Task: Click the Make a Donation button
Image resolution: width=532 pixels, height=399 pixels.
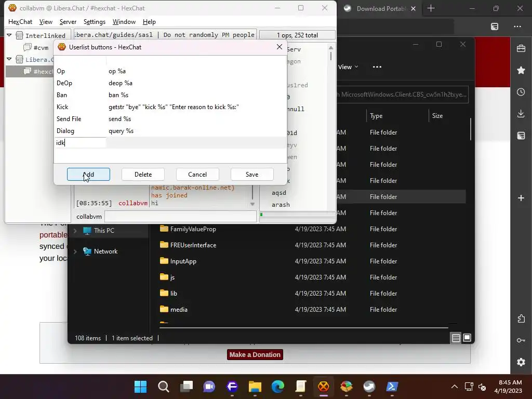Action: [255, 354]
